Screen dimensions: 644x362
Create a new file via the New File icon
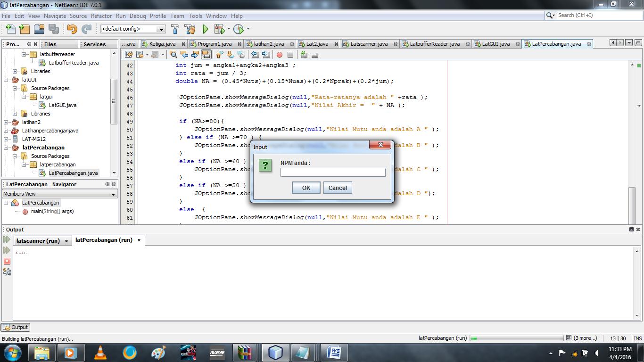(x=10, y=29)
